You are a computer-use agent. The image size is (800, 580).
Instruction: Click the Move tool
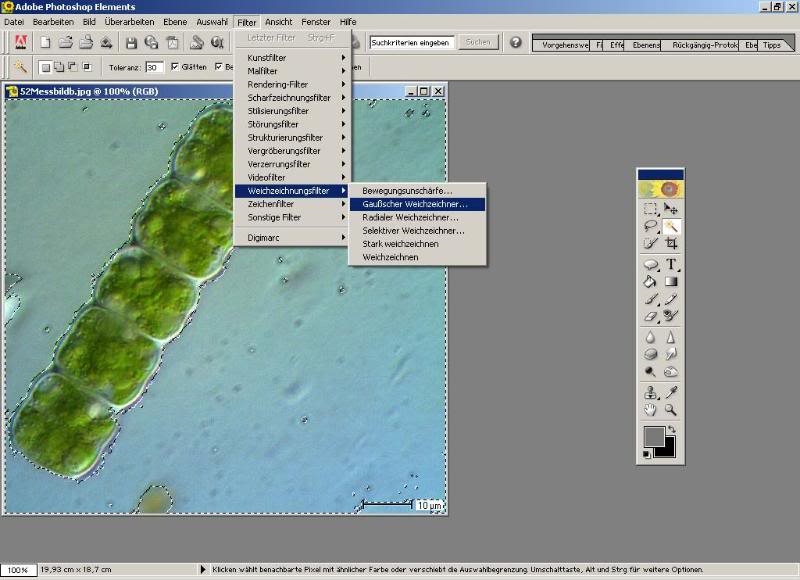[671, 208]
